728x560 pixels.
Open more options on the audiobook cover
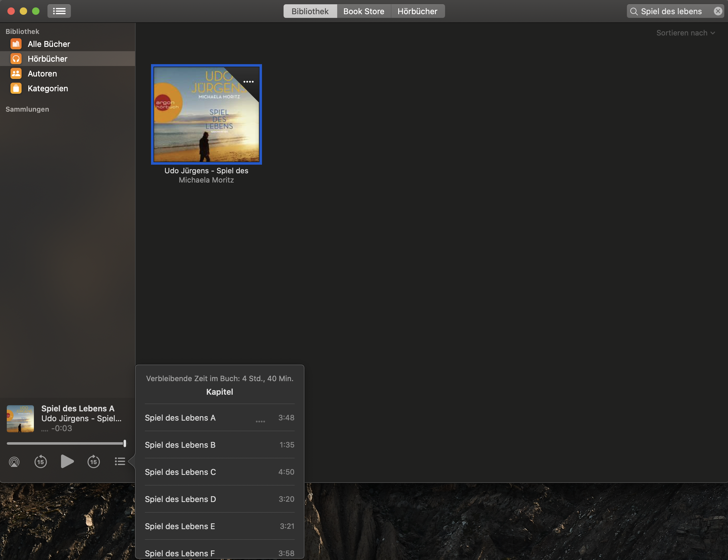248,82
